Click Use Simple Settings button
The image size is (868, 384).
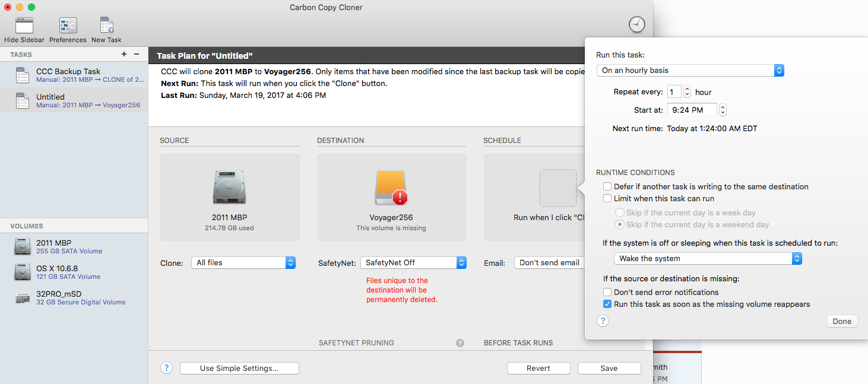pos(239,368)
